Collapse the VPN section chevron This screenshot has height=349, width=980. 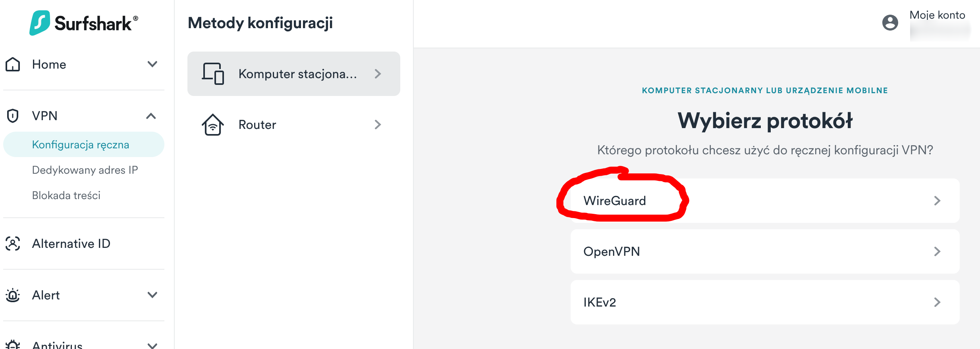point(151,116)
